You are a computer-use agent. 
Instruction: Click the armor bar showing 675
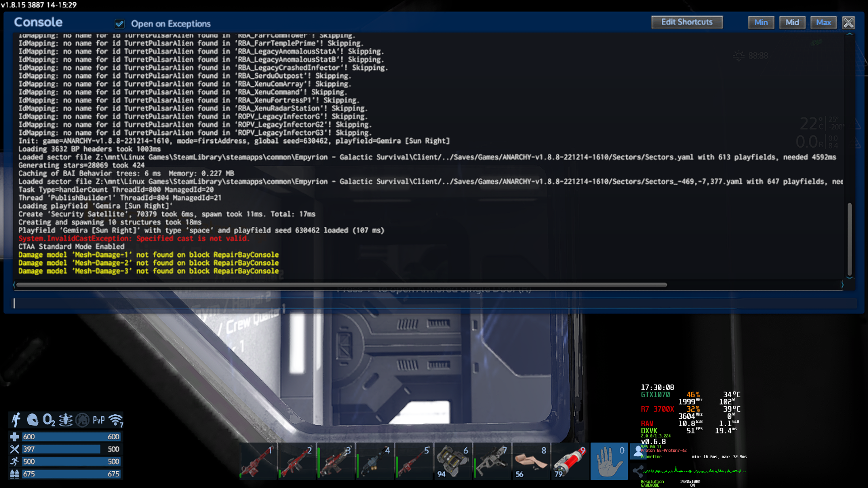71,474
